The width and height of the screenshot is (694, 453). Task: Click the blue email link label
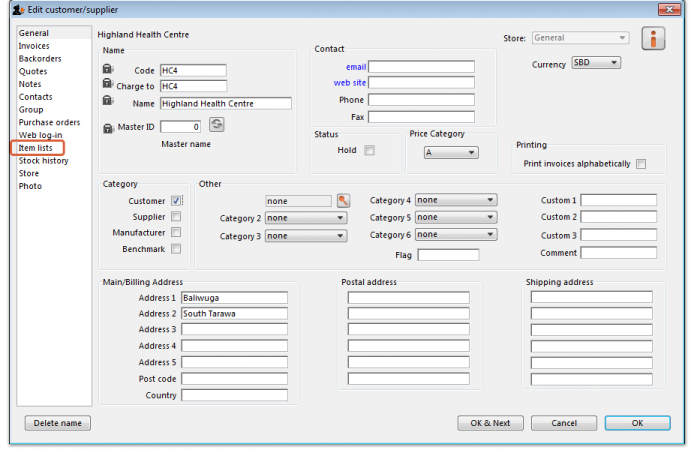tap(355, 67)
